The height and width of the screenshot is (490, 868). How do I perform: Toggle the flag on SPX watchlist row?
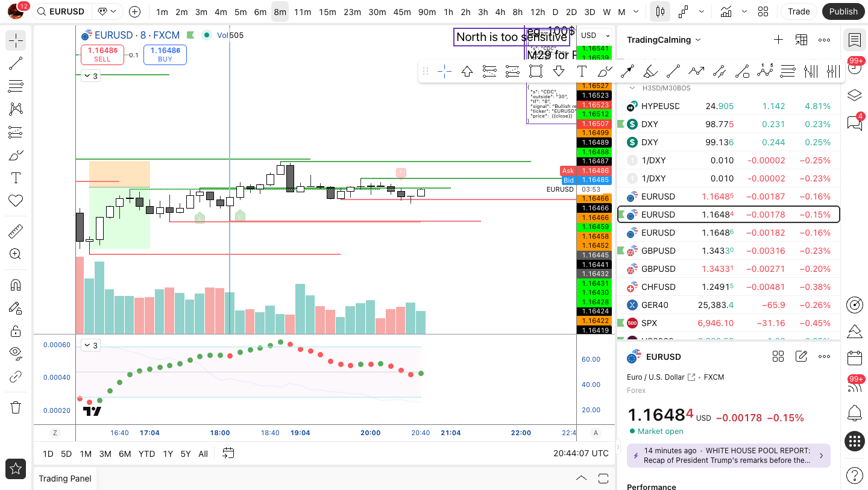[621, 323]
